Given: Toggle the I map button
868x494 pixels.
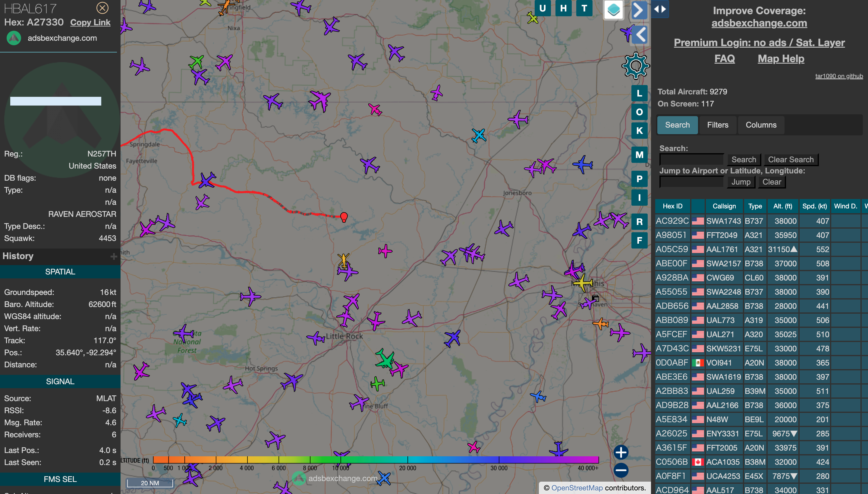Looking at the screenshot, I should (639, 198).
